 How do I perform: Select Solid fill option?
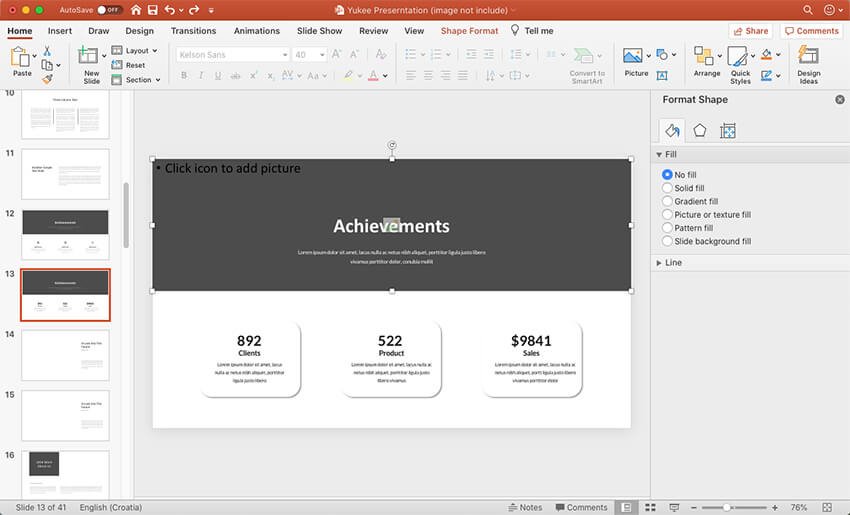[x=683, y=188]
